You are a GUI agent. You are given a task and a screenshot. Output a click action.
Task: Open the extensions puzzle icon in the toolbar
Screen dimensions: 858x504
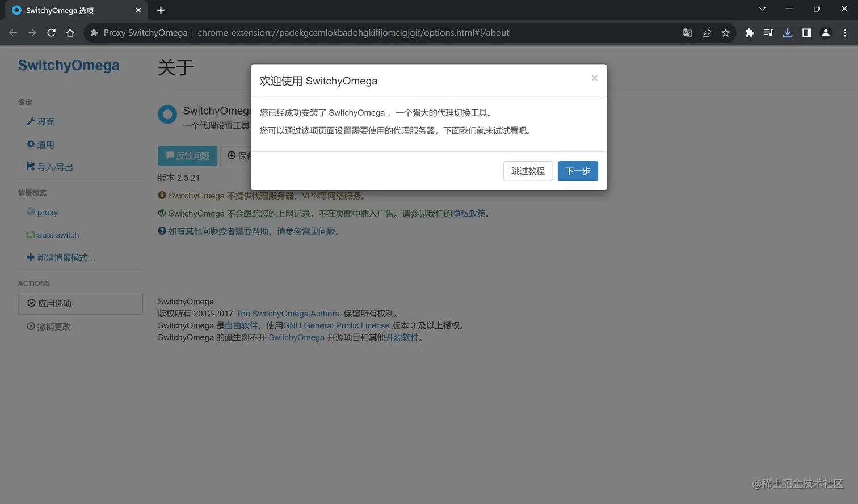coord(749,33)
